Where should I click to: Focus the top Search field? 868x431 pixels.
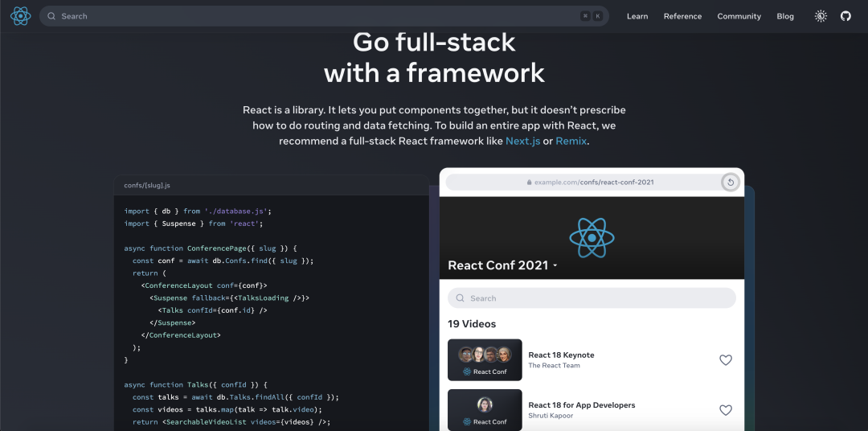[324, 16]
